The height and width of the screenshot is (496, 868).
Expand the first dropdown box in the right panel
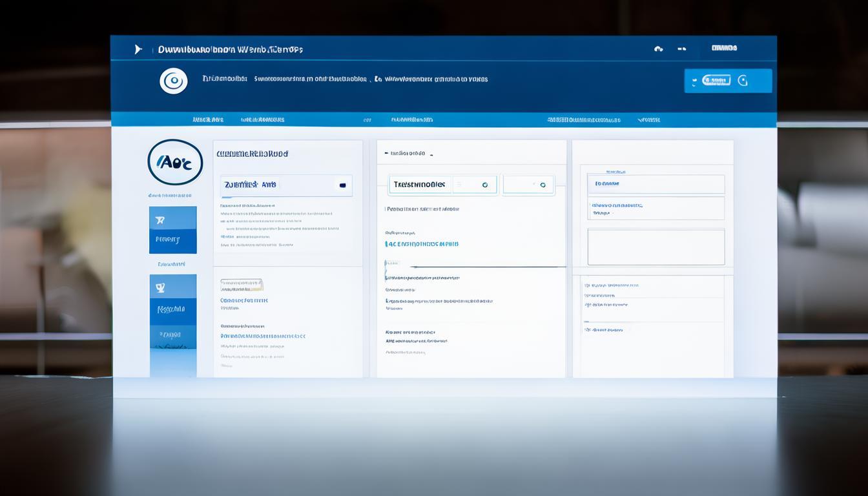coord(656,184)
